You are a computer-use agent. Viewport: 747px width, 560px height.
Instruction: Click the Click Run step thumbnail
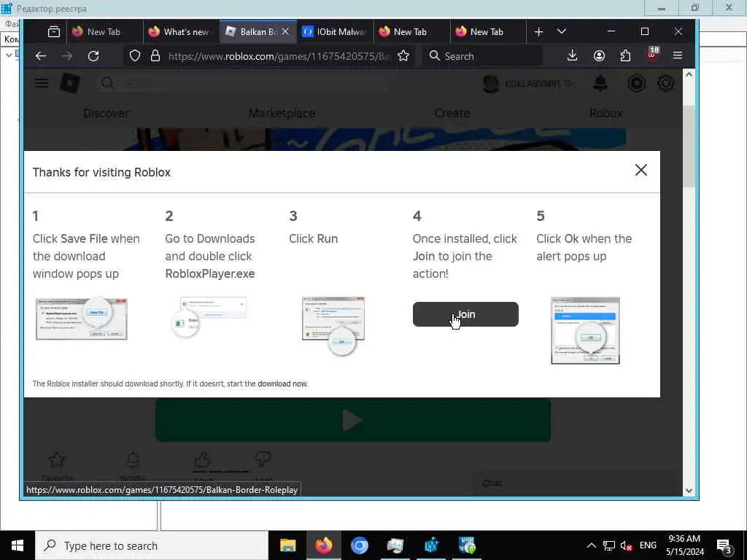tap(333, 326)
